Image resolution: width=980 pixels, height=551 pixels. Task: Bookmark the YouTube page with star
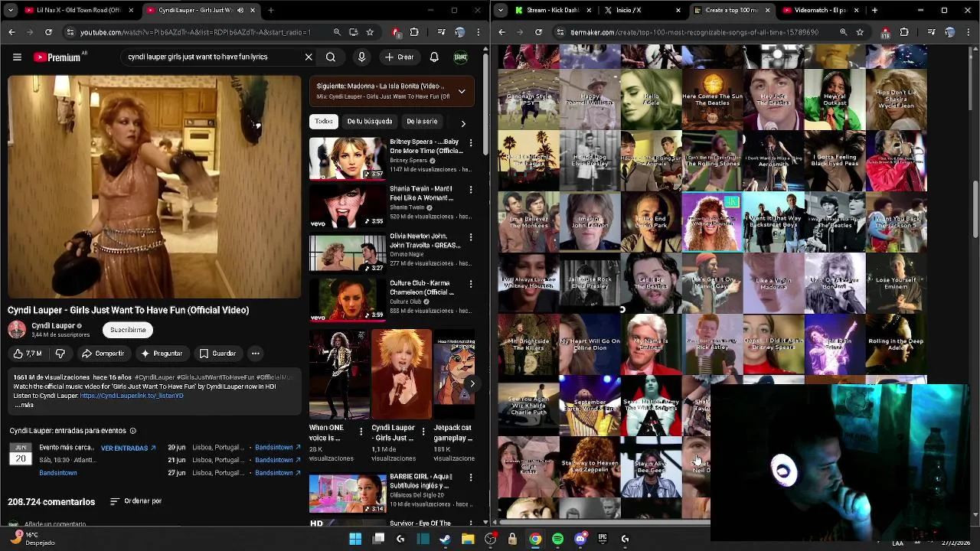[x=370, y=32]
